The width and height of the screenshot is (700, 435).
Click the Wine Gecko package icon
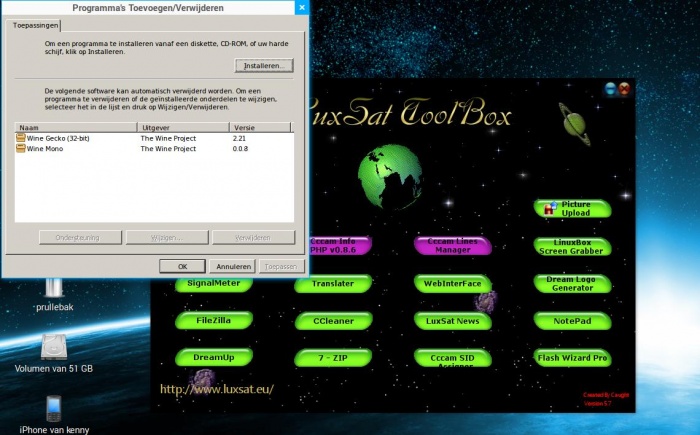[x=21, y=138]
